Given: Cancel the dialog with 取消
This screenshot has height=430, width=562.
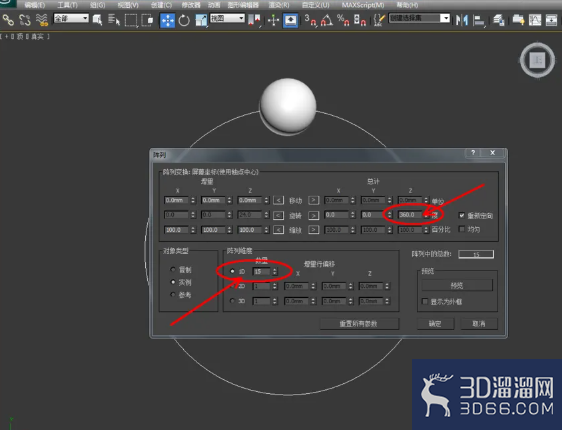Looking at the screenshot, I should click(x=478, y=324).
